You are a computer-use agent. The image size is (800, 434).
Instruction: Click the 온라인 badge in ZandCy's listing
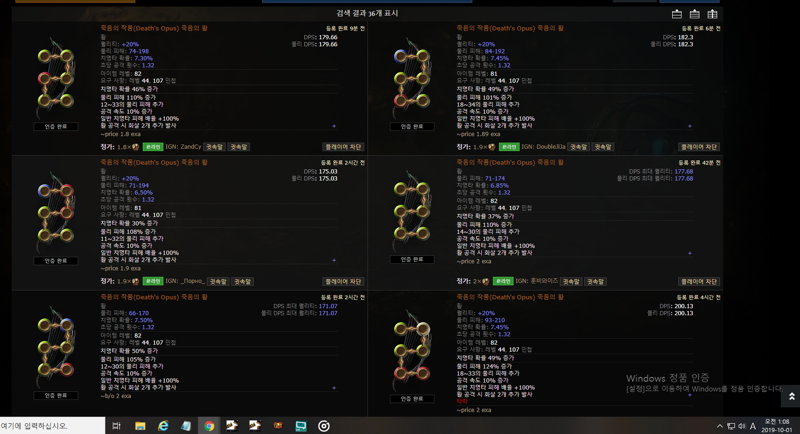[153, 147]
